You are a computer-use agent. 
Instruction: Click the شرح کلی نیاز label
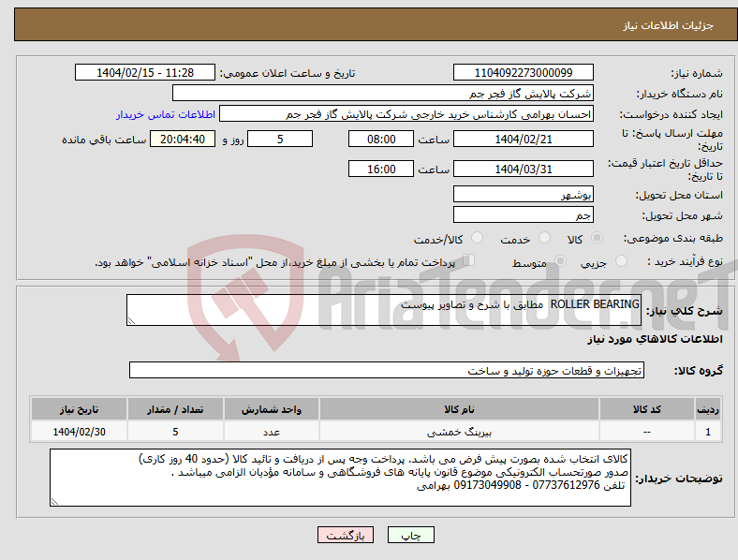tap(684, 311)
